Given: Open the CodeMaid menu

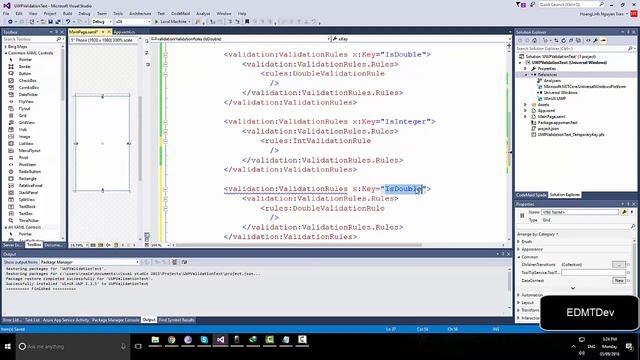Looking at the screenshot, I should pos(180,13).
